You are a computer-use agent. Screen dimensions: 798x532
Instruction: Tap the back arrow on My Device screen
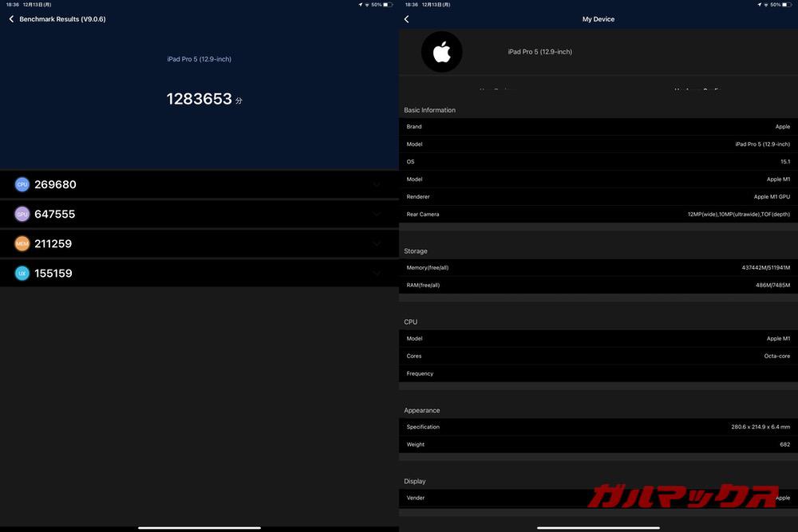click(407, 18)
